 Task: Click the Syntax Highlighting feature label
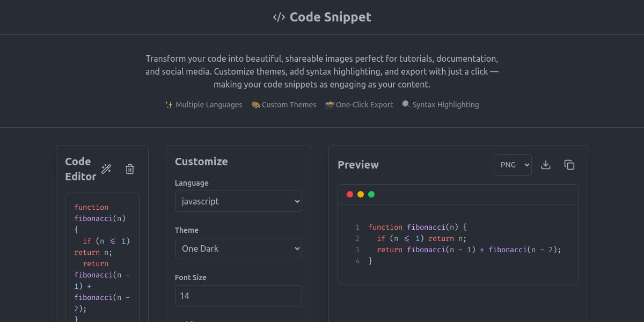click(x=441, y=105)
